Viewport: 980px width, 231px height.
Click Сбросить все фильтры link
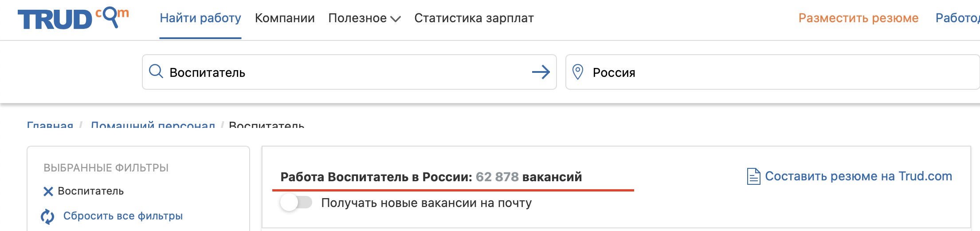(x=123, y=216)
